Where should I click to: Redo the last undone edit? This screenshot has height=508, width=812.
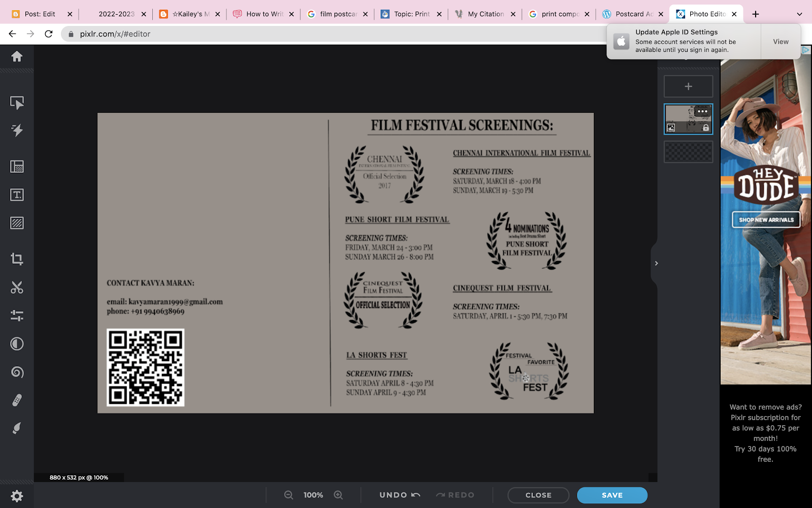pyautogui.click(x=455, y=495)
